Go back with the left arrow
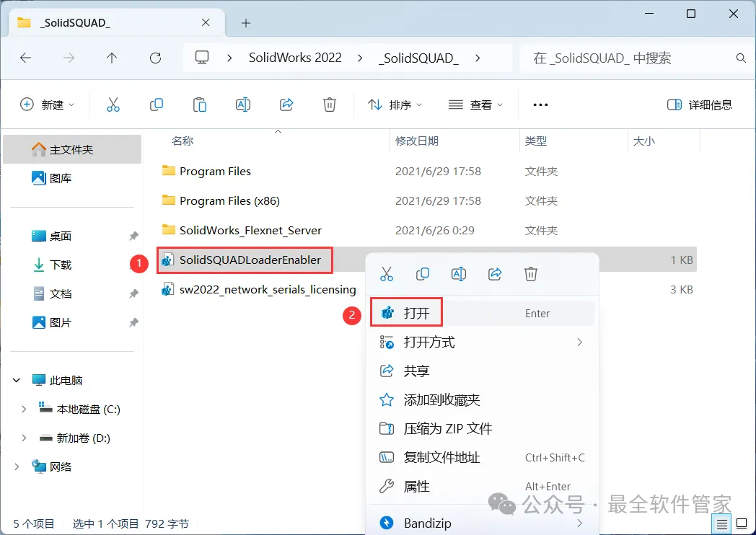The width and height of the screenshot is (756, 535). tap(25, 58)
